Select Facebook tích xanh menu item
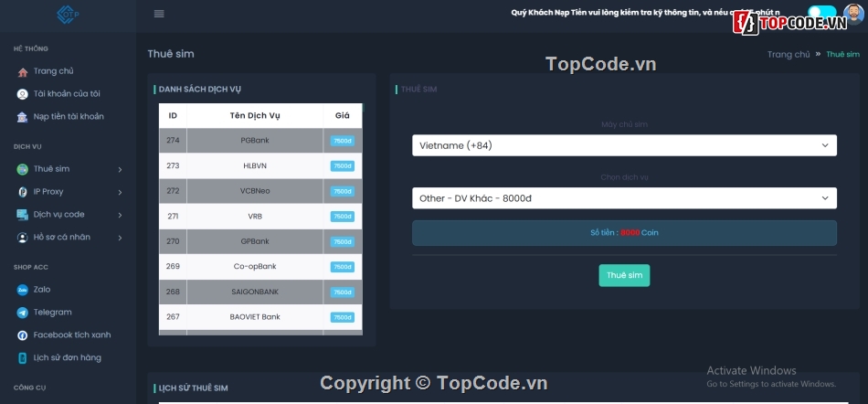The height and width of the screenshot is (404, 868). pos(72,335)
